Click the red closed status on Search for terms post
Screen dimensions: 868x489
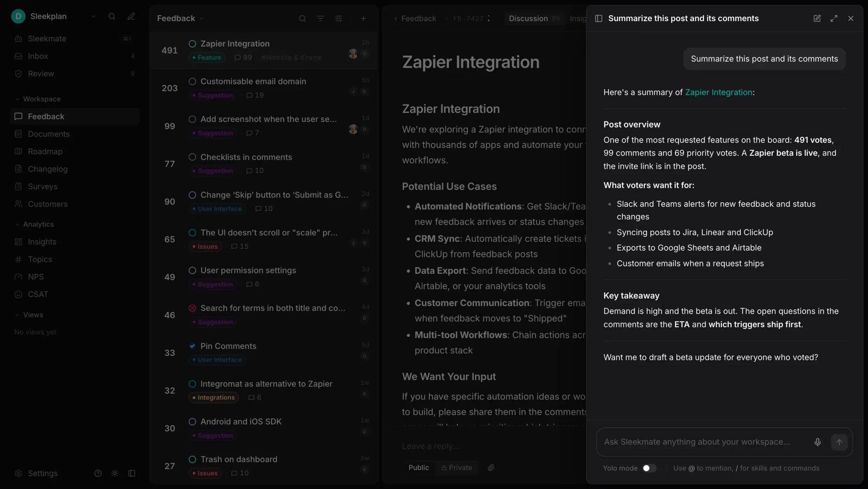[192, 308]
